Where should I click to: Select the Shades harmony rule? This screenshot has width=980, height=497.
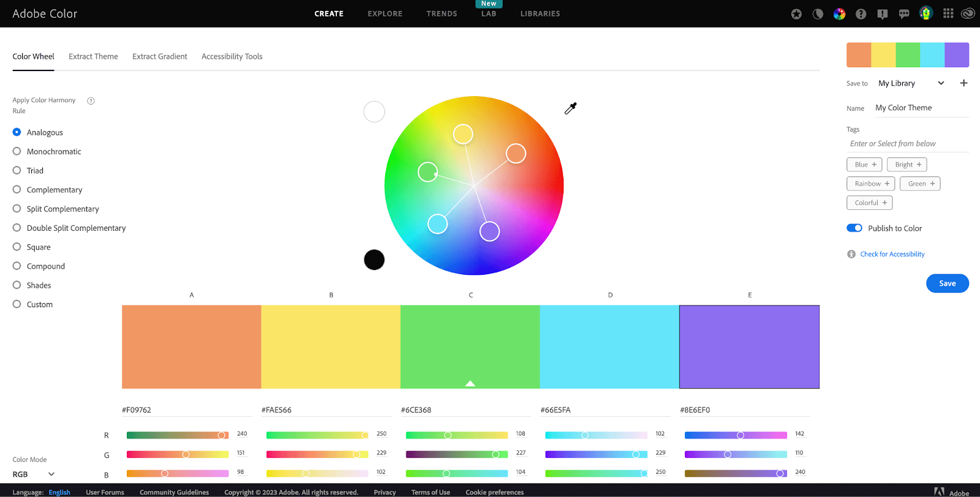click(x=32, y=285)
